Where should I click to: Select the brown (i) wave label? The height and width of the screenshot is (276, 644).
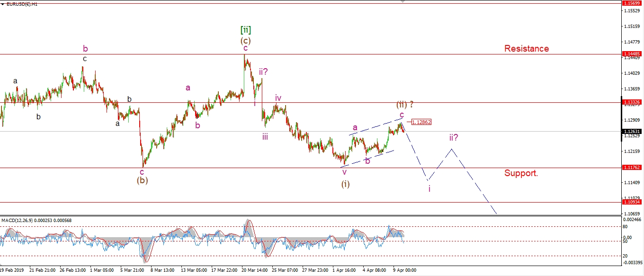pyautogui.click(x=345, y=184)
